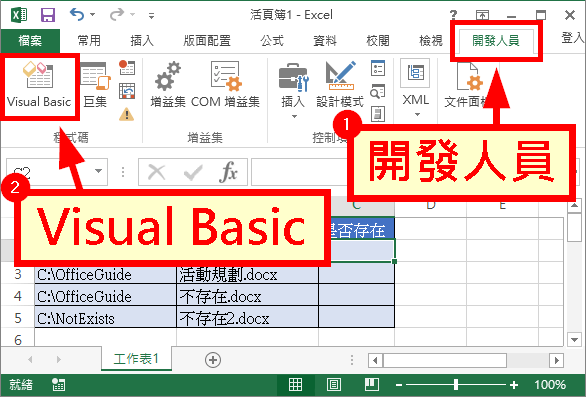Switch to the 常用 tab
The width and height of the screenshot is (586, 397).
(89, 40)
